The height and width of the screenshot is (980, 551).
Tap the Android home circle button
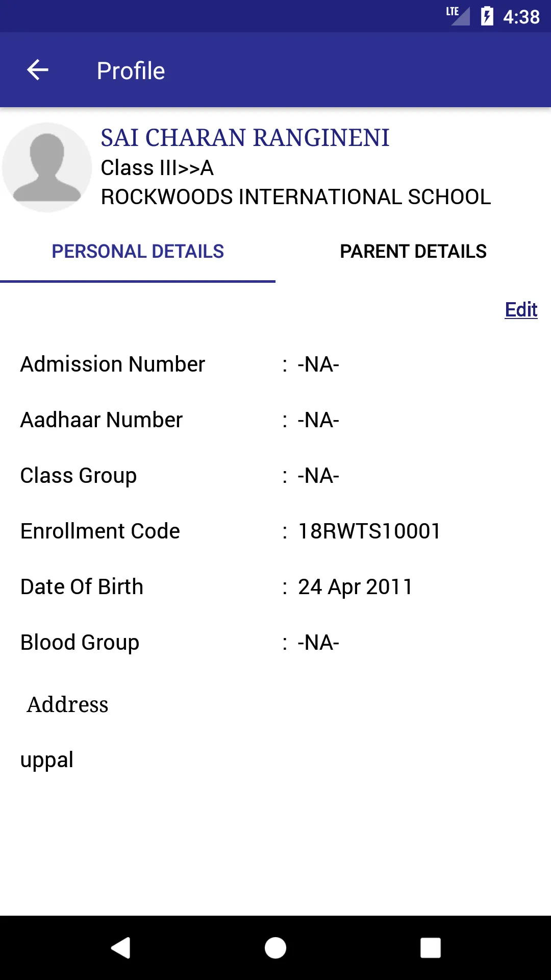click(x=275, y=948)
